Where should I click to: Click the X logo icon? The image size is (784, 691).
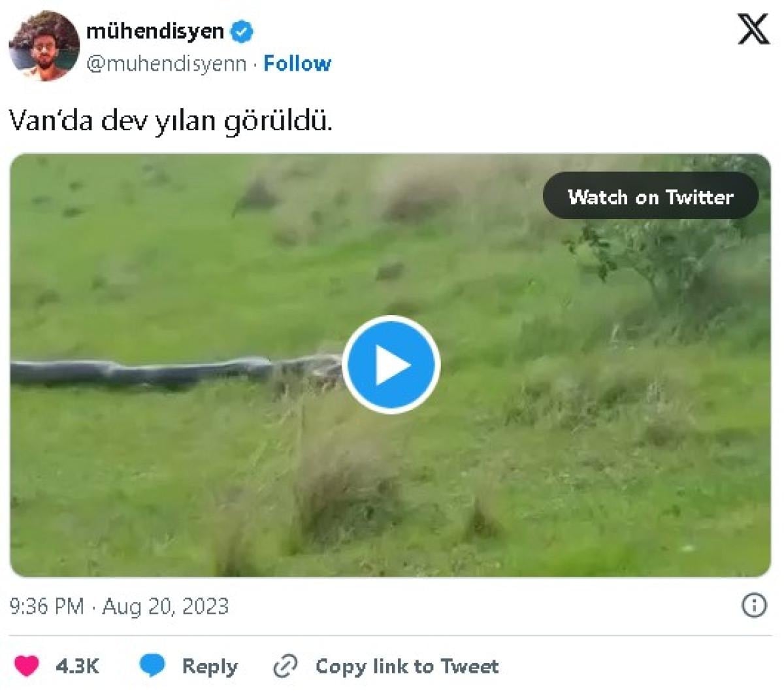pyautogui.click(x=753, y=29)
